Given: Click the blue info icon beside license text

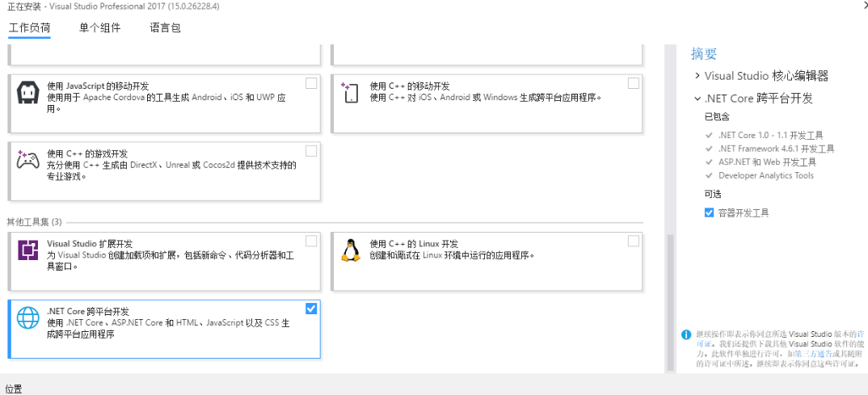Looking at the screenshot, I should (686, 334).
